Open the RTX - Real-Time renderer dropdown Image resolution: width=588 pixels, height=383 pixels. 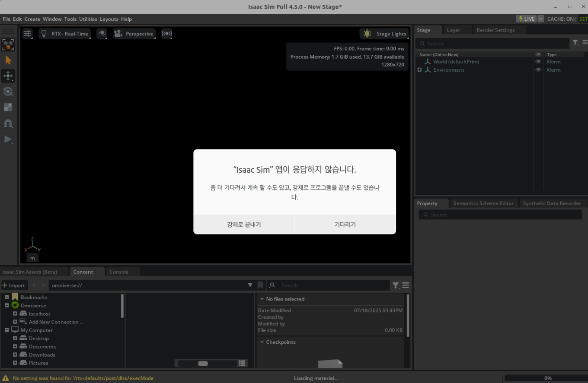(x=64, y=34)
